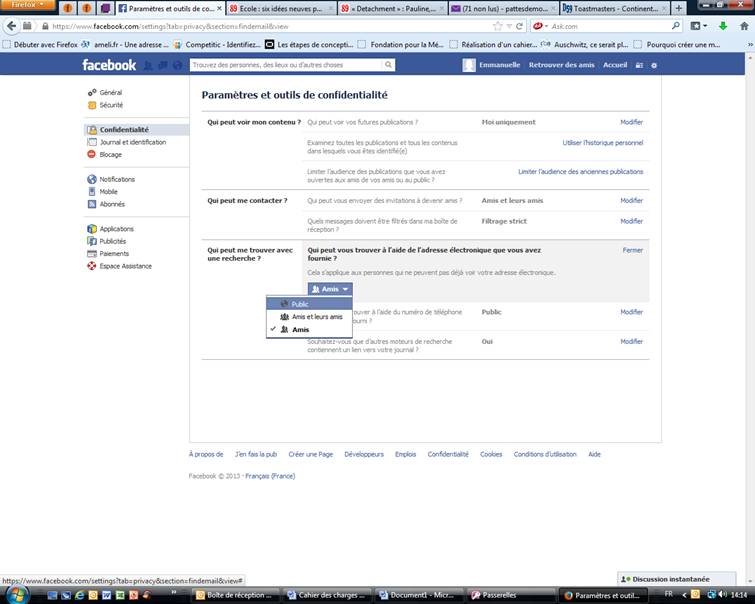This screenshot has height=604, width=755.
Task: Click Modifier for future publications
Action: (632, 122)
